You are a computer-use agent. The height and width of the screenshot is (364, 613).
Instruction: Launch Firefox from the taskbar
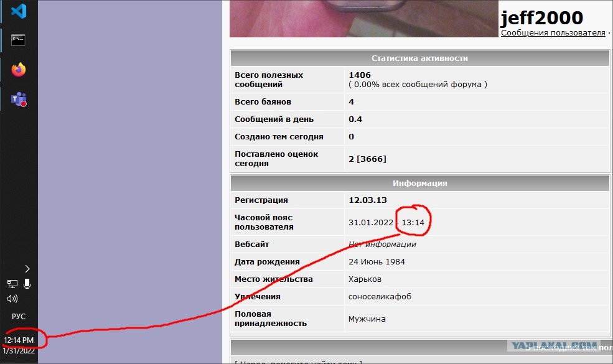[19, 70]
